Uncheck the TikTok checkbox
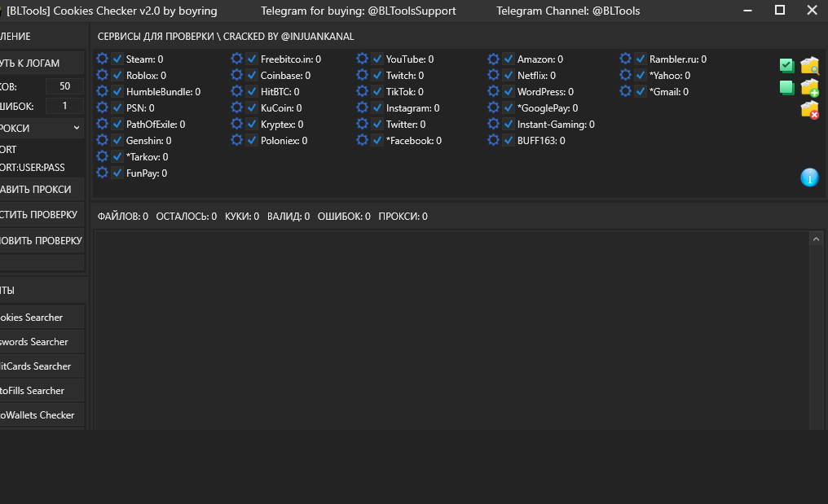Image resolution: width=828 pixels, height=504 pixels. (x=377, y=91)
